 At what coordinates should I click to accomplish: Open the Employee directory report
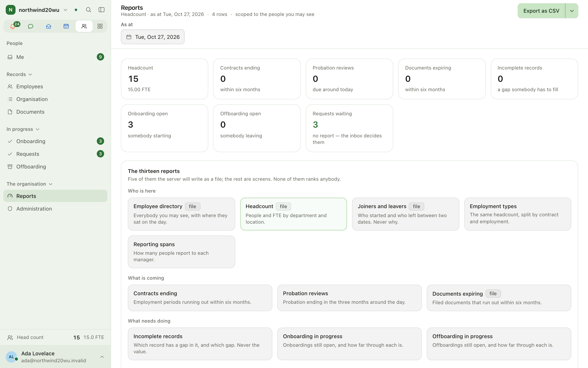point(182,214)
